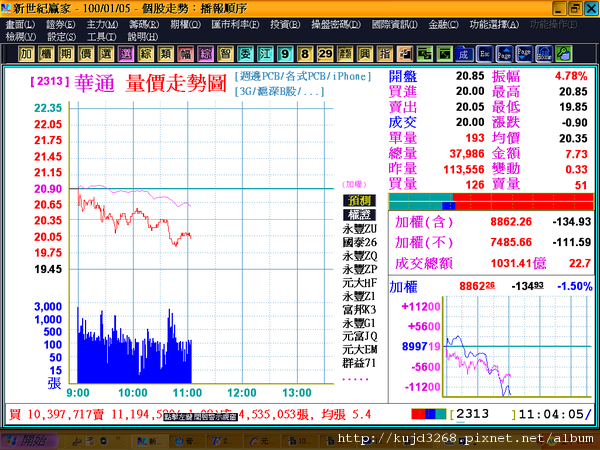Open the 說明(H) help menu
This screenshot has width=600, height=450.
coord(142,37)
